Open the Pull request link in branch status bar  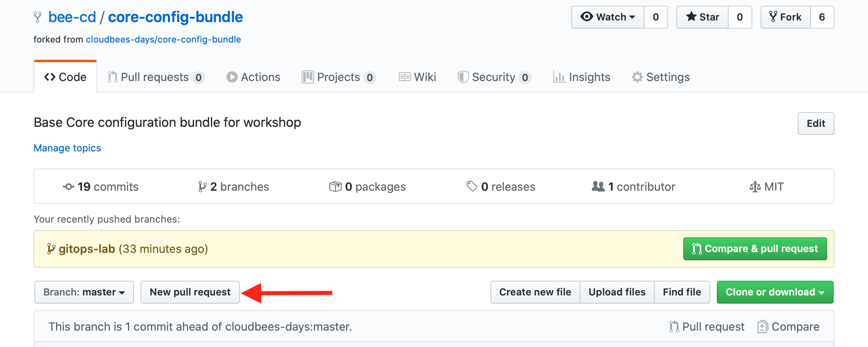pos(707,327)
